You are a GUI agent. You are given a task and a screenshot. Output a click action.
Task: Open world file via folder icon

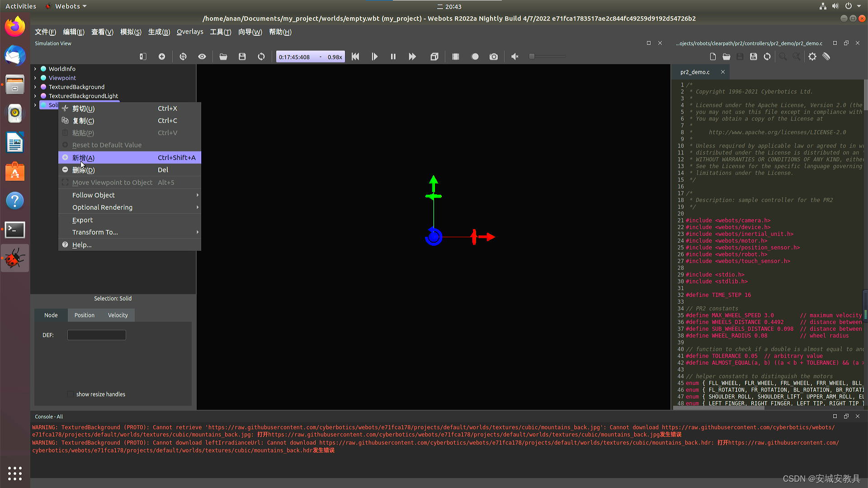click(223, 56)
